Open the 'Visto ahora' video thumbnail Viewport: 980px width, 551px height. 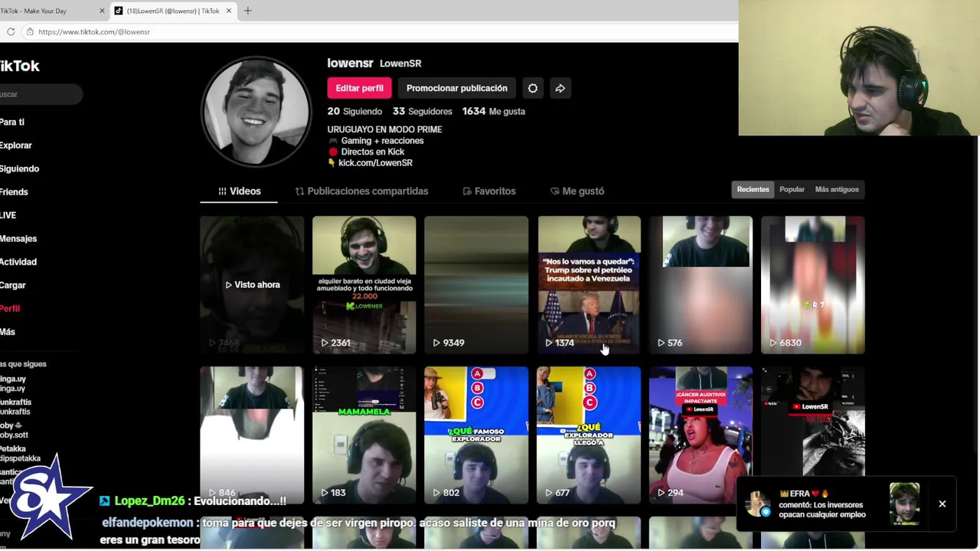252,285
